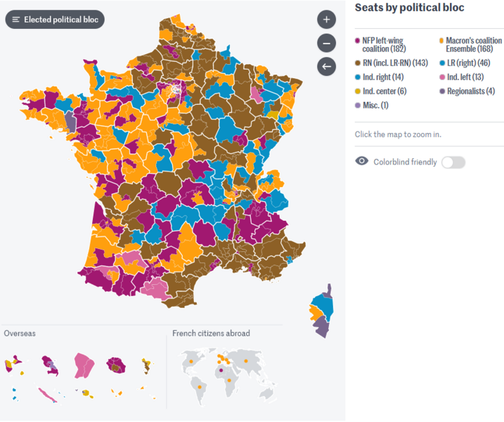Click the hamburger icon beside Elected political bloc
504x422 pixels.
(x=16, y=20)
